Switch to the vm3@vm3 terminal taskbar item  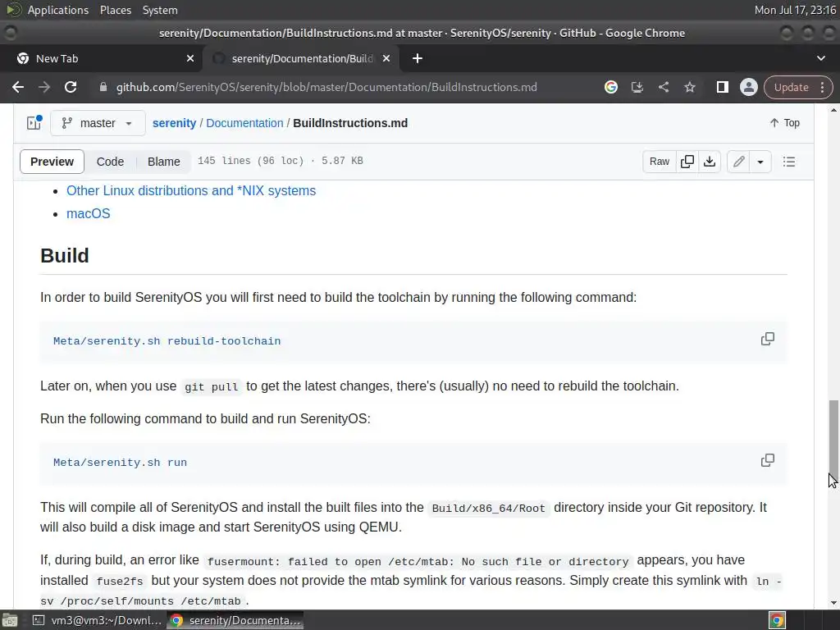97,620
